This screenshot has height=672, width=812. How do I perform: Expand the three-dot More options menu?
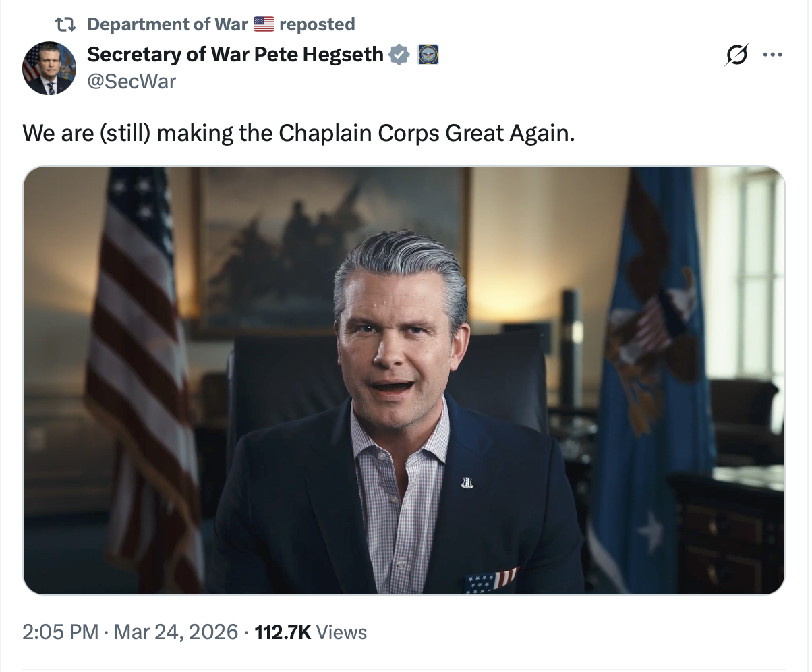(772, 54)
